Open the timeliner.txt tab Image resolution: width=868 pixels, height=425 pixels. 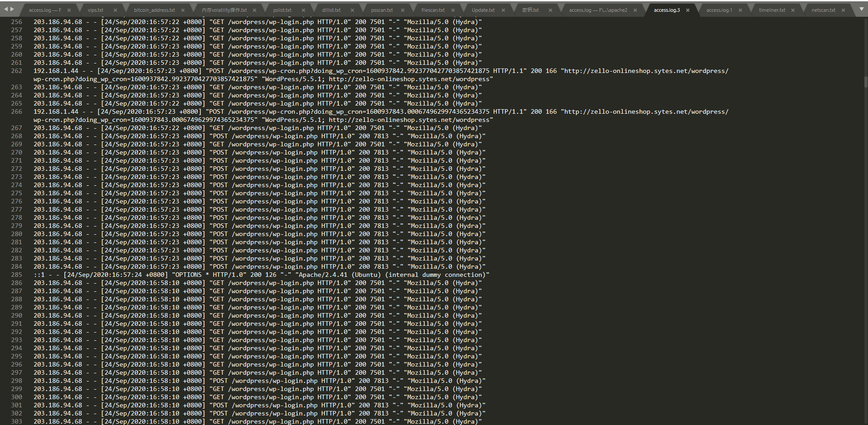tap(772, 10)
